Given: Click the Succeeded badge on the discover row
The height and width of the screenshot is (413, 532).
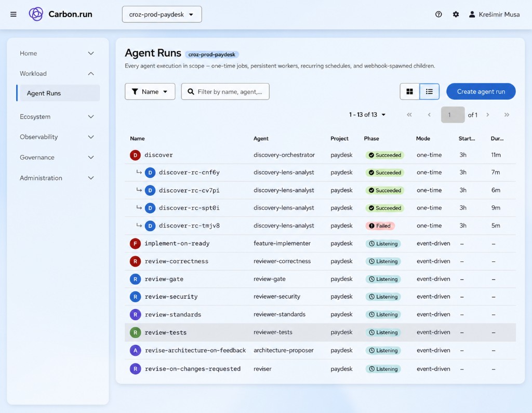Looking at the screenshot, I should 385,155.
